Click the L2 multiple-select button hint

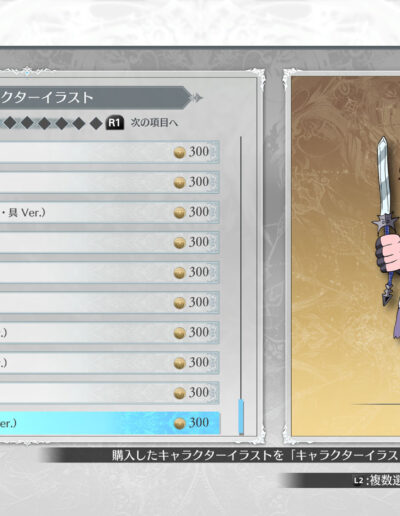pos(377,481)
